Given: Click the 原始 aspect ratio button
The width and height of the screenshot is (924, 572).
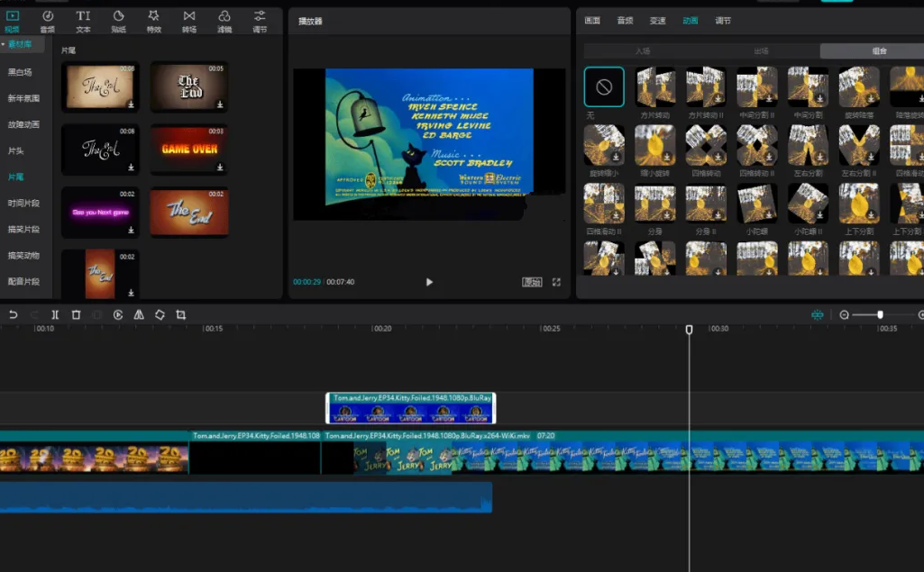Looking at the screenshot, I should pos(532,282).
